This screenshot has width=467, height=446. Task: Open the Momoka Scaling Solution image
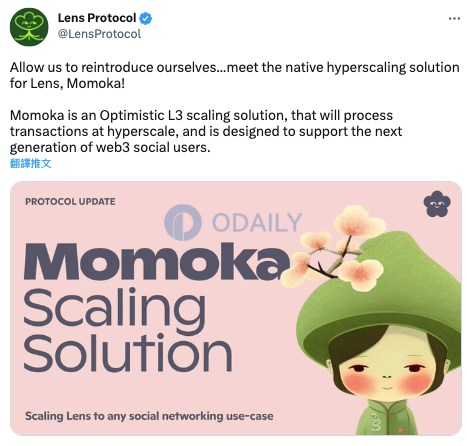point(236,308)
